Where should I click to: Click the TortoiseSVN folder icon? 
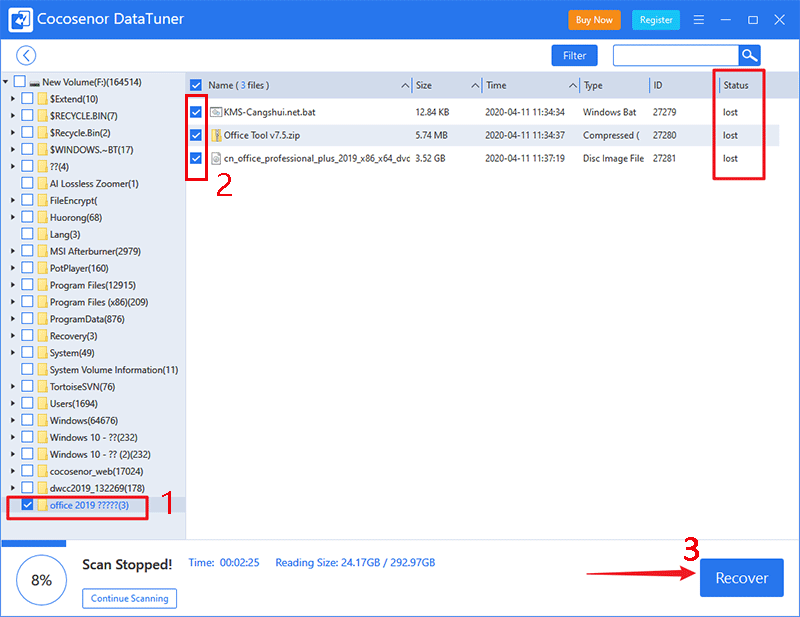42,386
